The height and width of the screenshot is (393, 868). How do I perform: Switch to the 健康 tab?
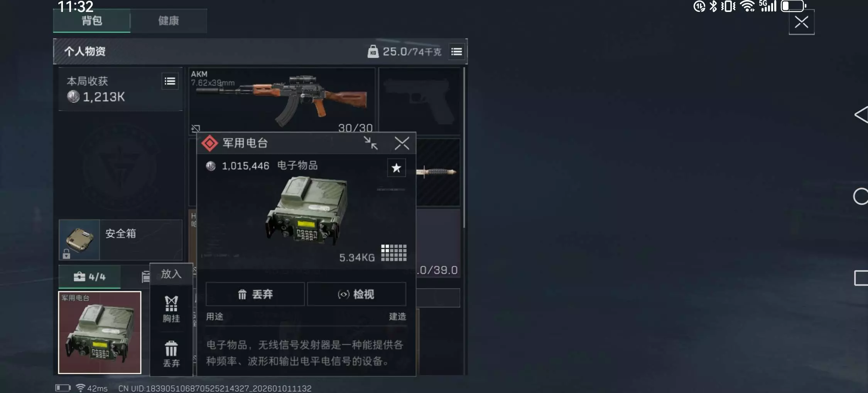pos(169,21)
